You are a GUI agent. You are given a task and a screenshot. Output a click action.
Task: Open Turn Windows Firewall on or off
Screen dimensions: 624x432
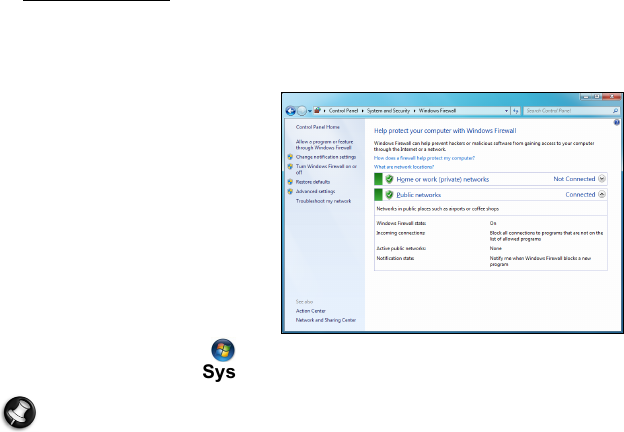tap(326, 169)
